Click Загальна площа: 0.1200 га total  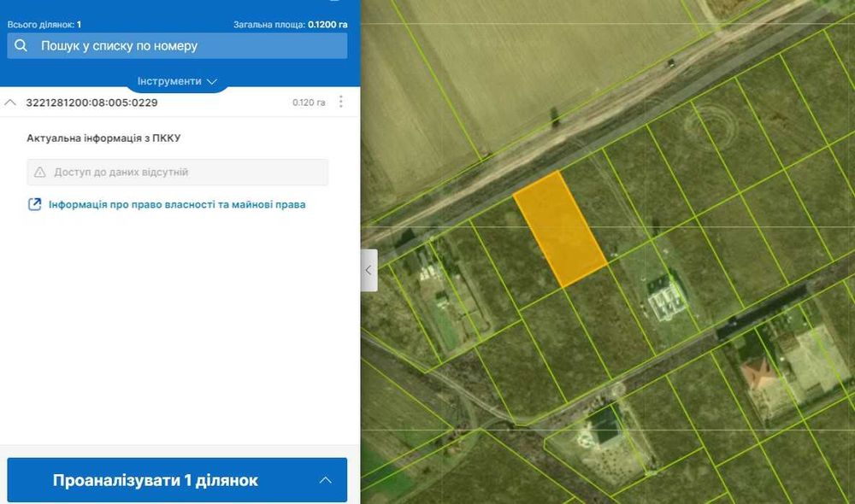pos(290,25)
